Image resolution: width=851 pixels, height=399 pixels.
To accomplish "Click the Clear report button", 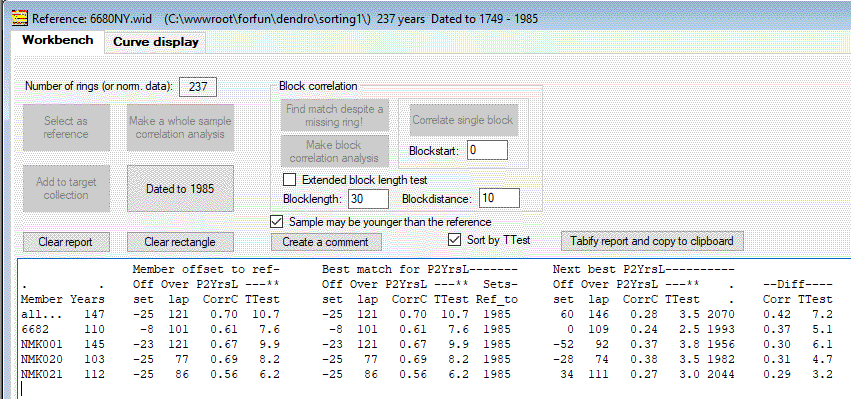I will pyautogui.click(x=66, y=242).
